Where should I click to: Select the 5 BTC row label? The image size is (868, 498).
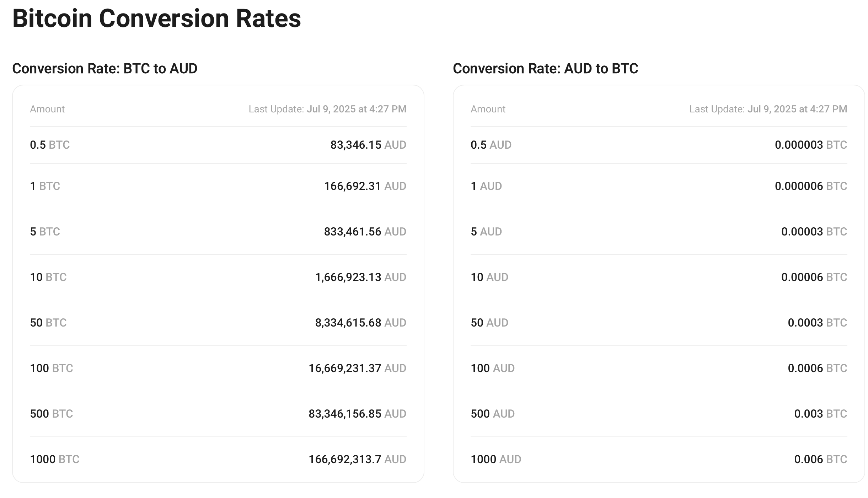pyautogui.click(x=45, y=232)
